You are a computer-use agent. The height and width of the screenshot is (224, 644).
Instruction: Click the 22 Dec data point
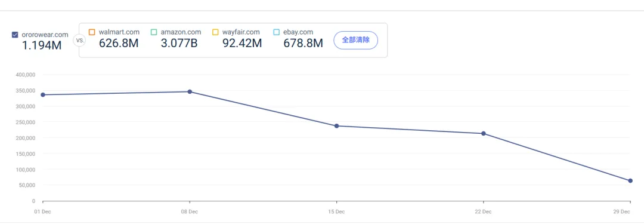pyautogui.click(x=484, y=133)
